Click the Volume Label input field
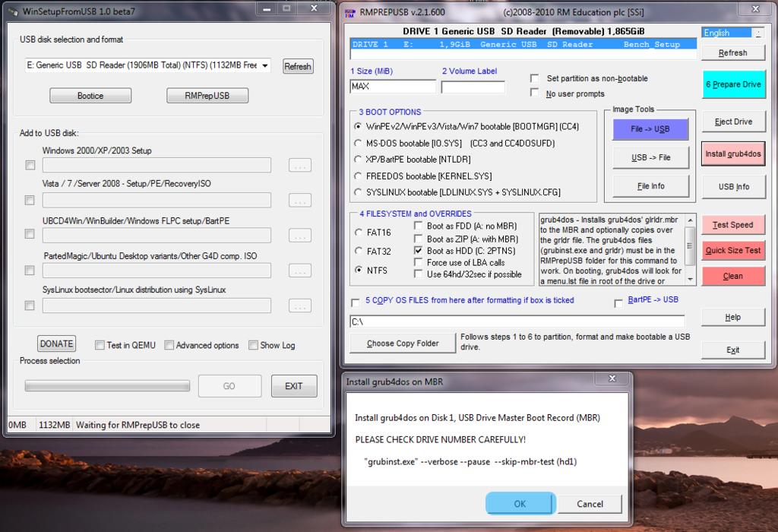Image resolution: width=778 pixels, height=532 pixels. [x=473, y=87]
